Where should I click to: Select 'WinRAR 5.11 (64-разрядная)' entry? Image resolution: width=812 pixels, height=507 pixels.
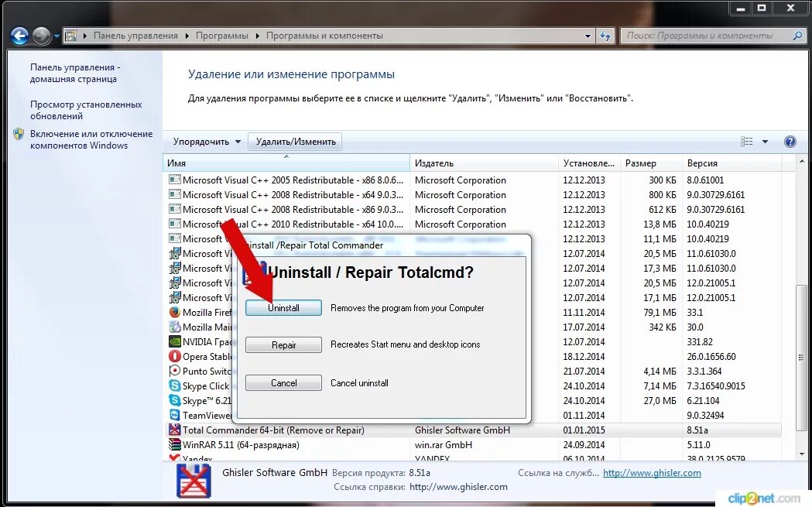[x=241, y=445]
